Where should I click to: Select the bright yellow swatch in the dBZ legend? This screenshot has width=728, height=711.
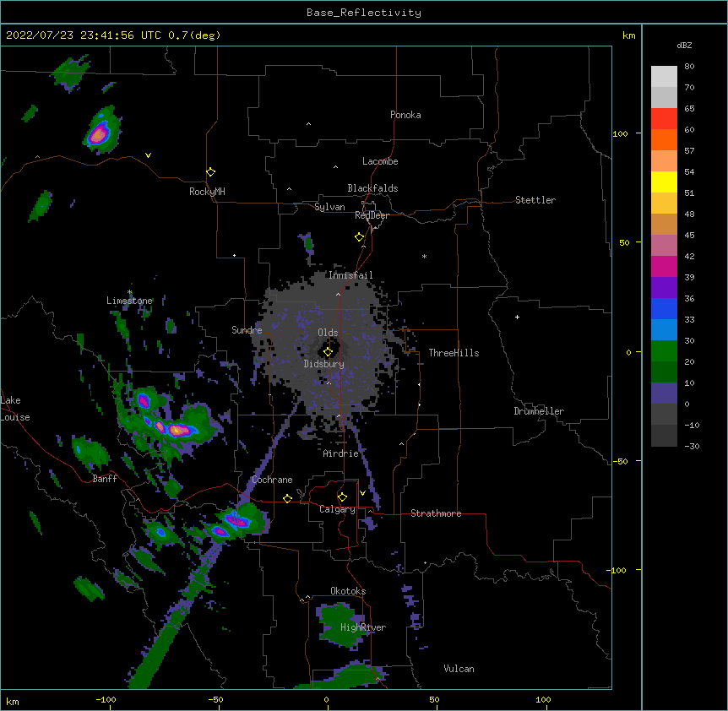[664, 182]
